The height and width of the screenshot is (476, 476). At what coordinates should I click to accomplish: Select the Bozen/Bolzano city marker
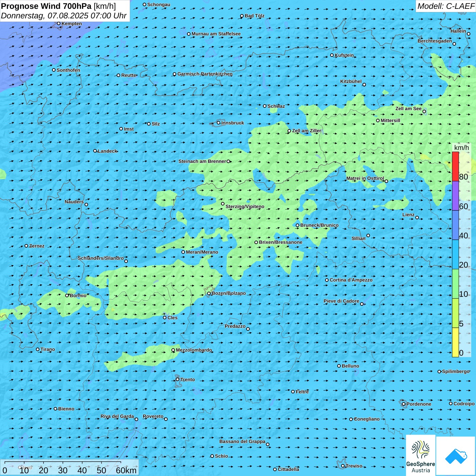(209, 293)
